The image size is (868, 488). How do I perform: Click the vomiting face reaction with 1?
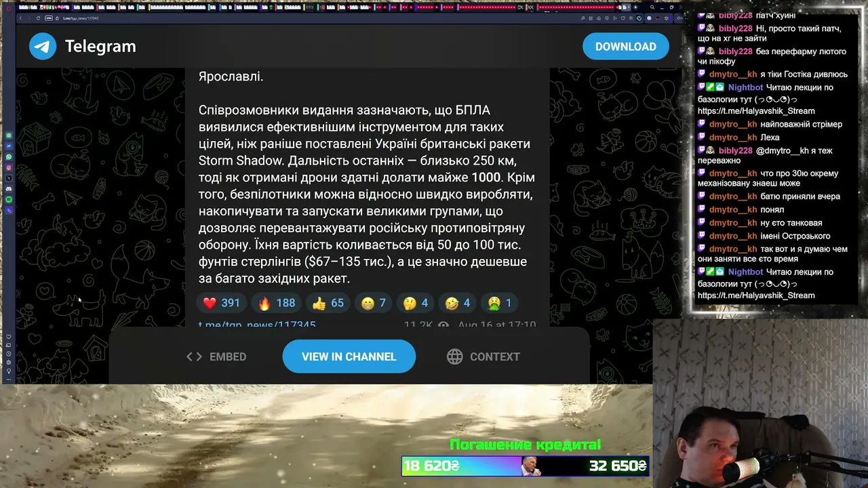click(499, 303)
